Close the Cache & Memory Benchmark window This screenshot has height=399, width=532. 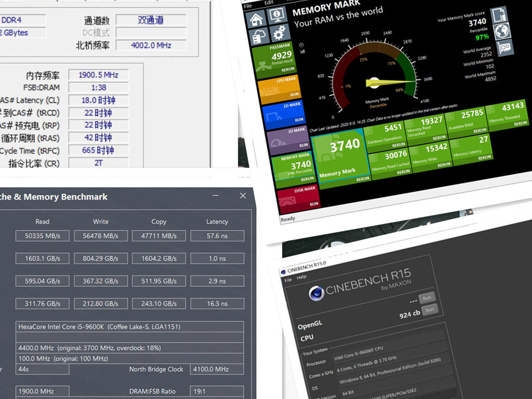pyautogui.click(x=243, y=196)
